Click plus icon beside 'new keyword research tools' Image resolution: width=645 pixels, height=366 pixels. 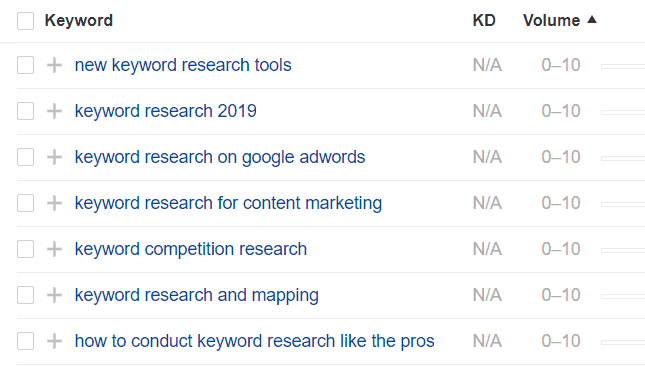coord(54,65)
